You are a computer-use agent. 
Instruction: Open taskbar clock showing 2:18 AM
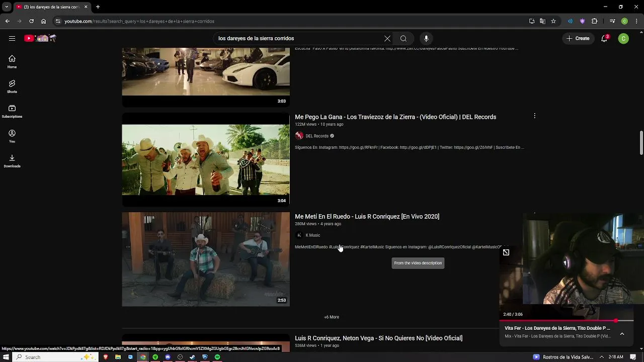point(616,357)
